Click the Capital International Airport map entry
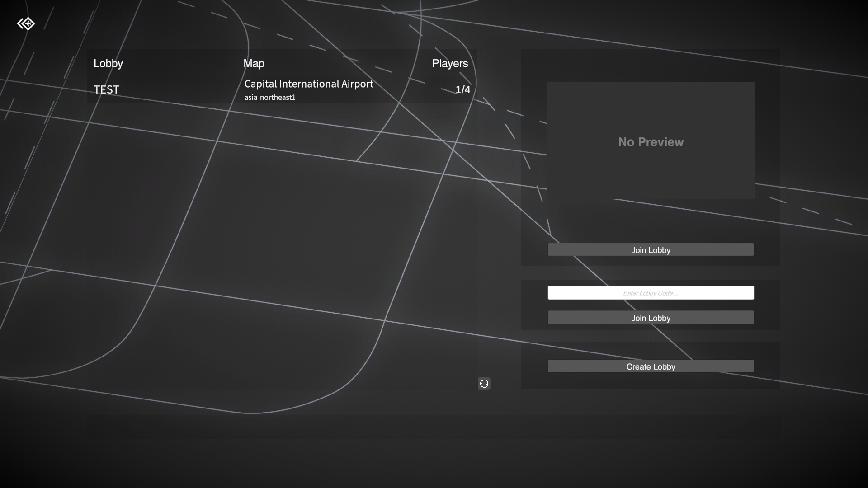The height and width of the screenshot is (488, 868). tap(308, 84)
